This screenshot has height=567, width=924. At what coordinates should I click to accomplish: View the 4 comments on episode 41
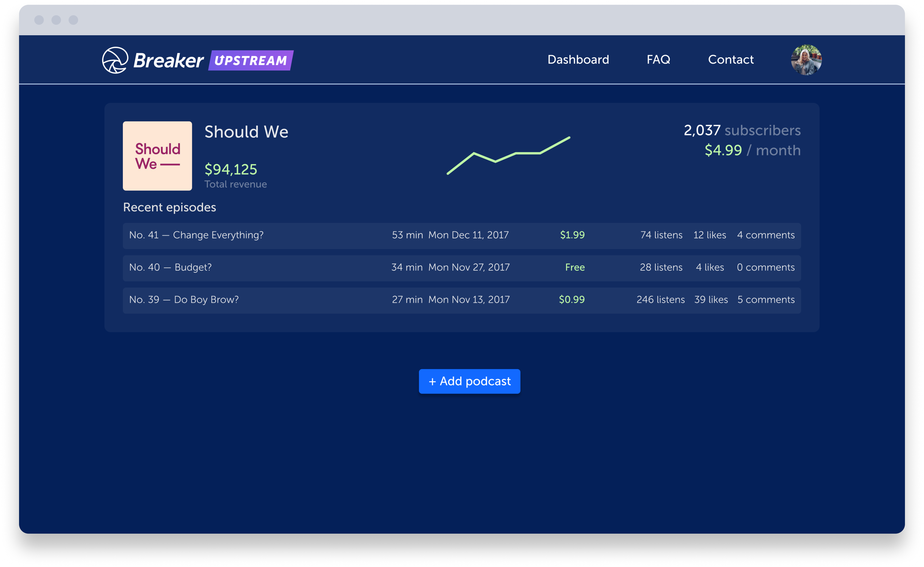pyautogui.click(x=765, y=235)
